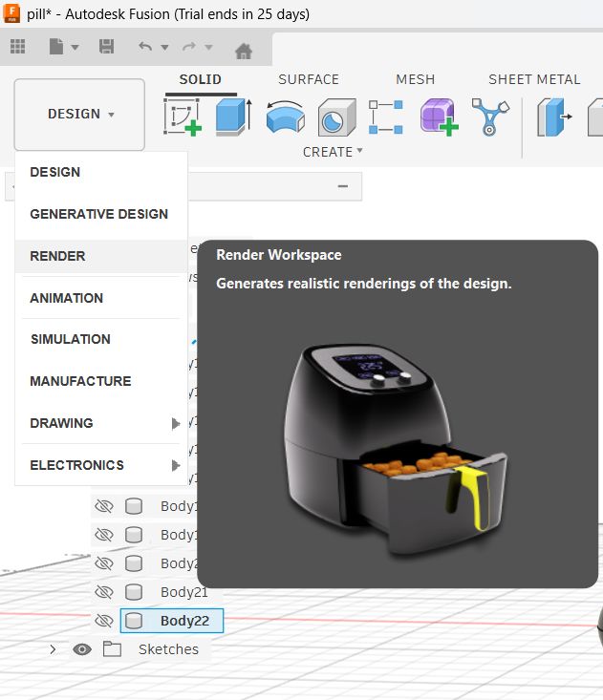
Task: Select the Extrude tool
Action: click(233, 117)
